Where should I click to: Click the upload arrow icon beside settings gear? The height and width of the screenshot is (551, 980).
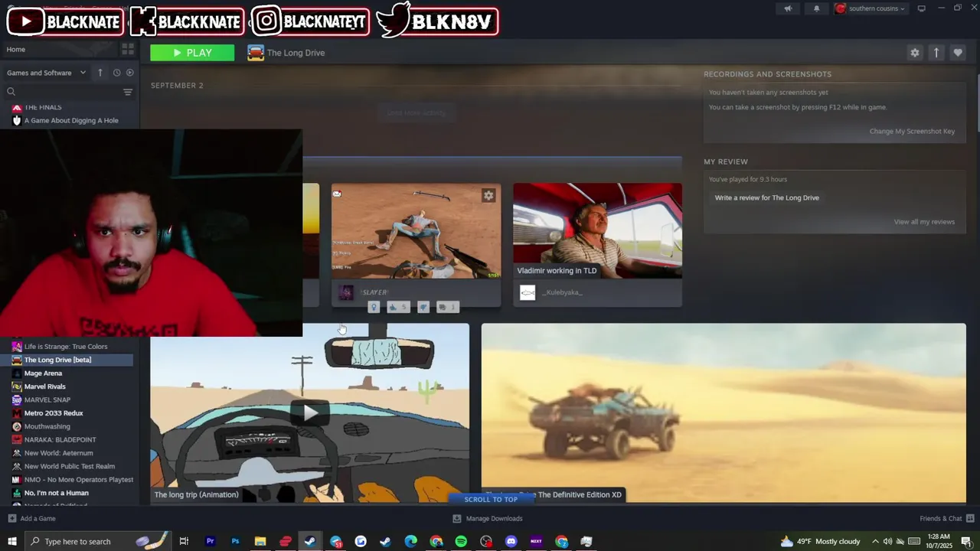[936, 53]
